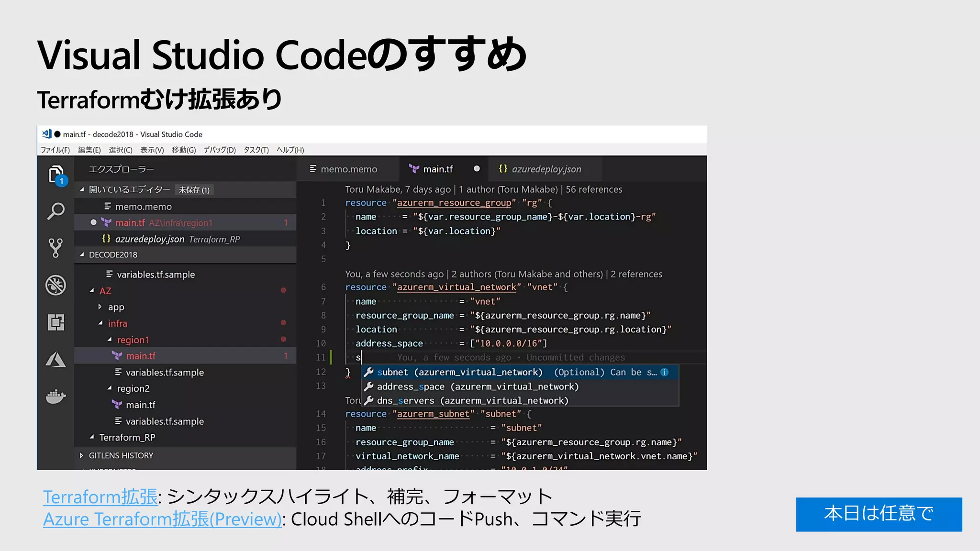Viewport: 980px width, 551px height.
Task: Click braces icon on azuredeploy.json tab
Action: coord(503,168)
